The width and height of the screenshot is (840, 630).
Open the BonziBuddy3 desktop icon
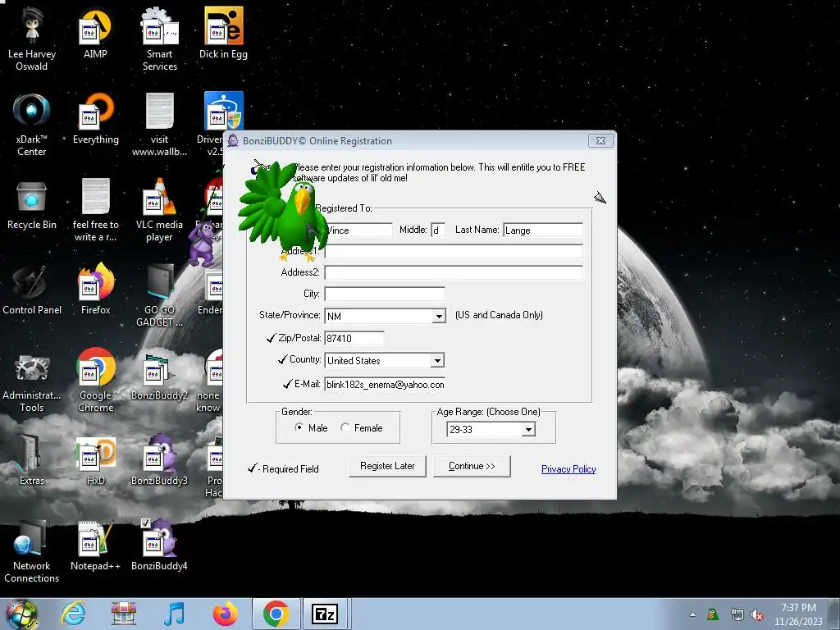tap(159, 460)
